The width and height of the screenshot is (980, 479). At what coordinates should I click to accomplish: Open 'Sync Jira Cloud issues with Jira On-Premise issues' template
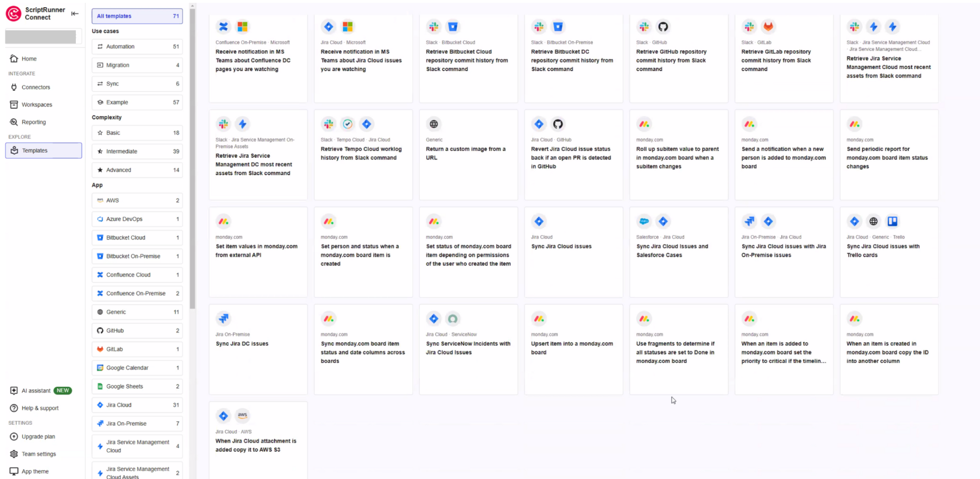(x=784, y=252)
